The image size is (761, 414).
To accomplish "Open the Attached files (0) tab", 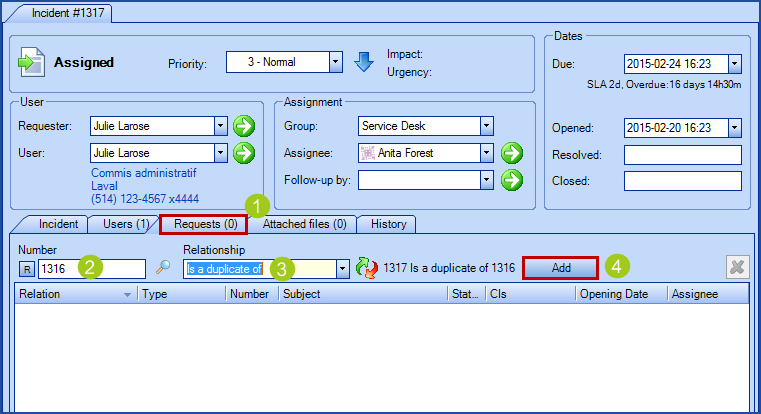I will pyautogui.click(x=304, y=224).
